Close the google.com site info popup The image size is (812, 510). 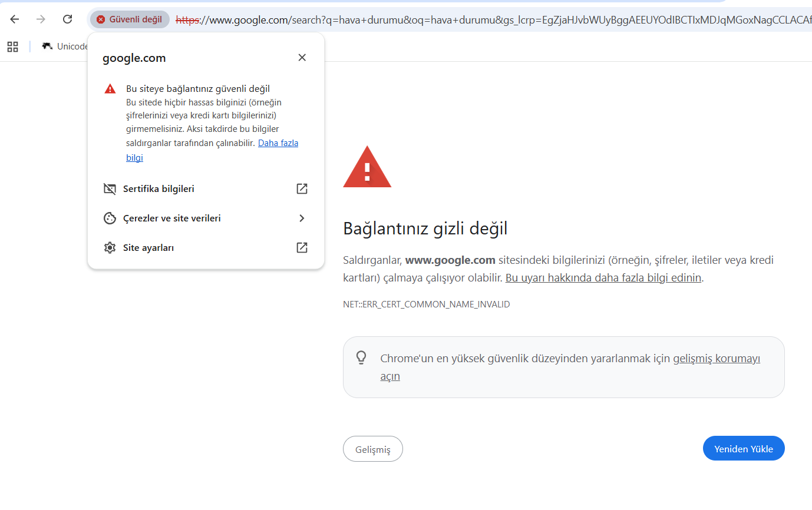coord(302,58)
